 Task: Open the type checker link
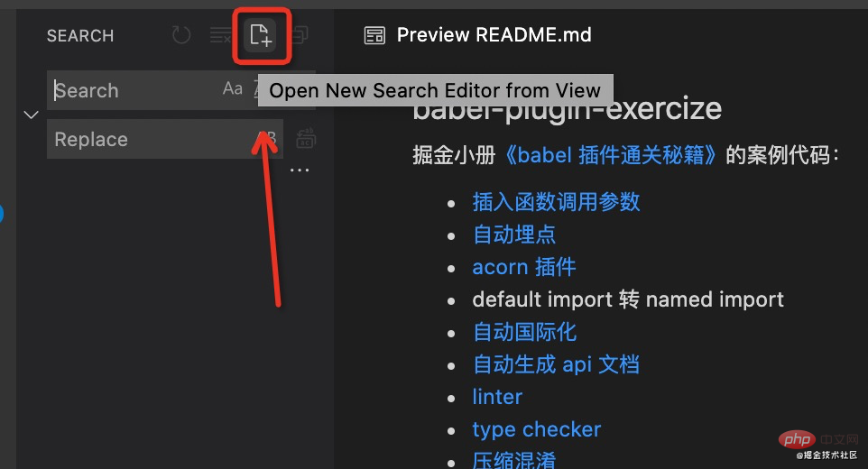coord(537,429)
